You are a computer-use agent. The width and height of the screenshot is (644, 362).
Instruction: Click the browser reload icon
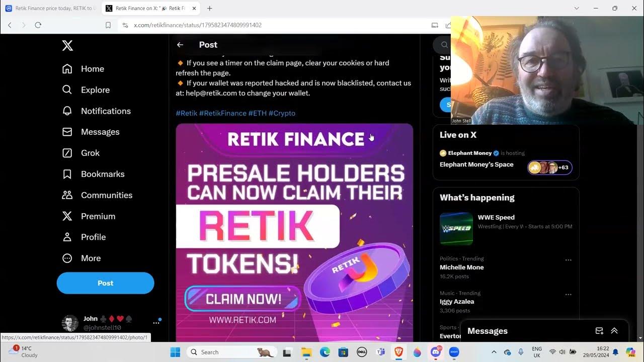click(x=38, y=25)
